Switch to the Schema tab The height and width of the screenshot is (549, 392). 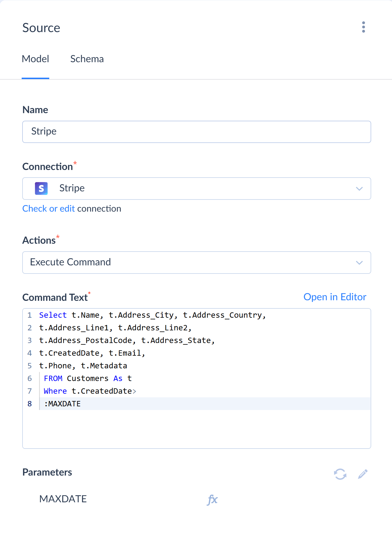click(x=87, y=59)
